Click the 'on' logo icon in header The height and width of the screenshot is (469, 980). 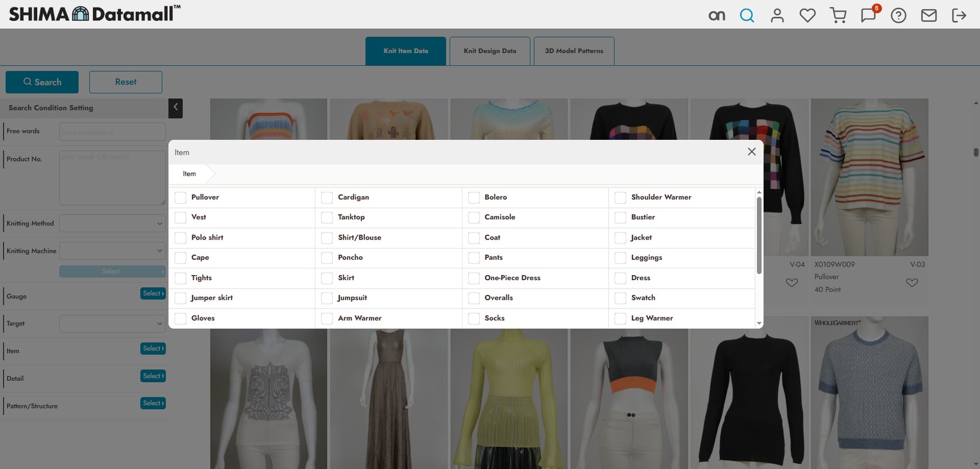point(716,16)
